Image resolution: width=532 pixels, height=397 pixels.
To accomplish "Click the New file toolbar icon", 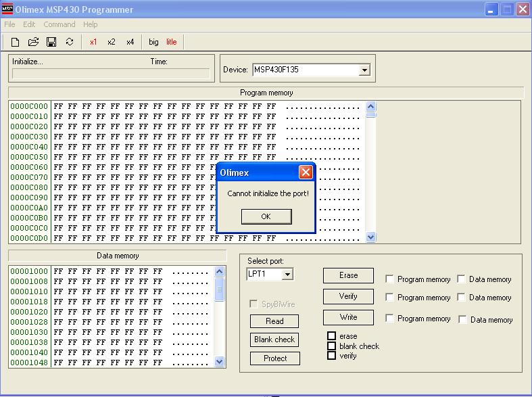I will click(15, 42).
